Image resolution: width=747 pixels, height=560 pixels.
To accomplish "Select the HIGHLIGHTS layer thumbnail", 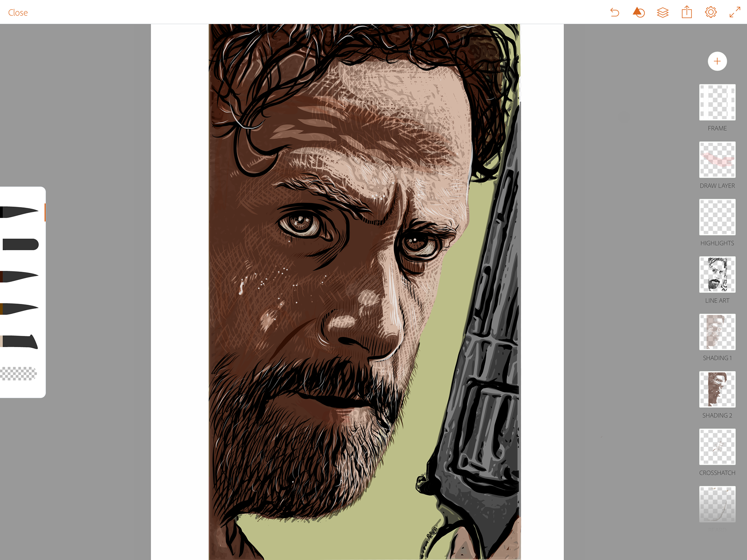I will (x=717, y=217).
